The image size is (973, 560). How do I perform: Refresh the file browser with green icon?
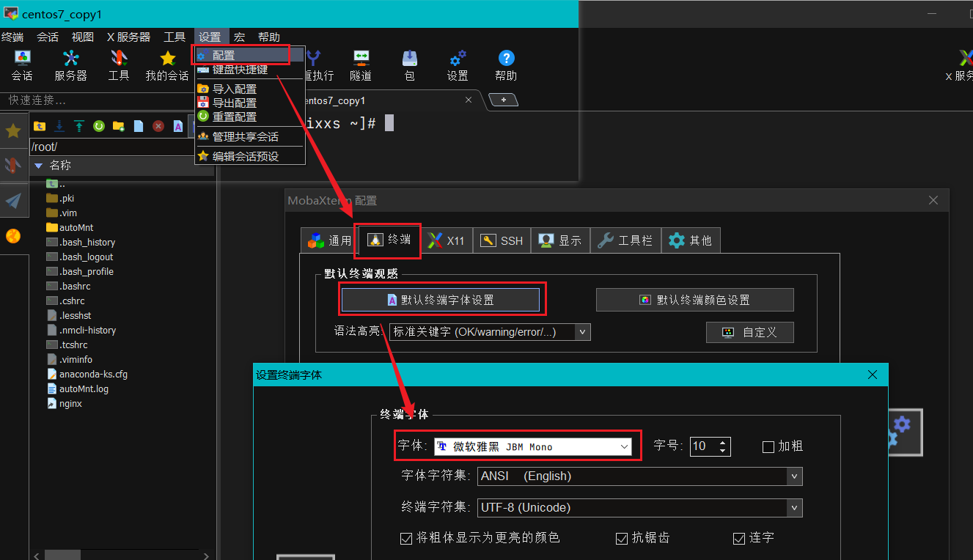point(99,126)
